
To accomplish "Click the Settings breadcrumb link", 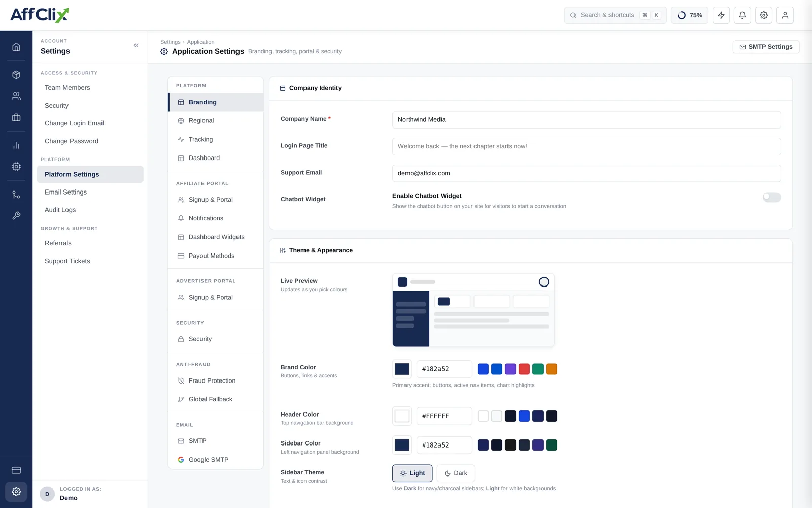I will coord(170,42).
